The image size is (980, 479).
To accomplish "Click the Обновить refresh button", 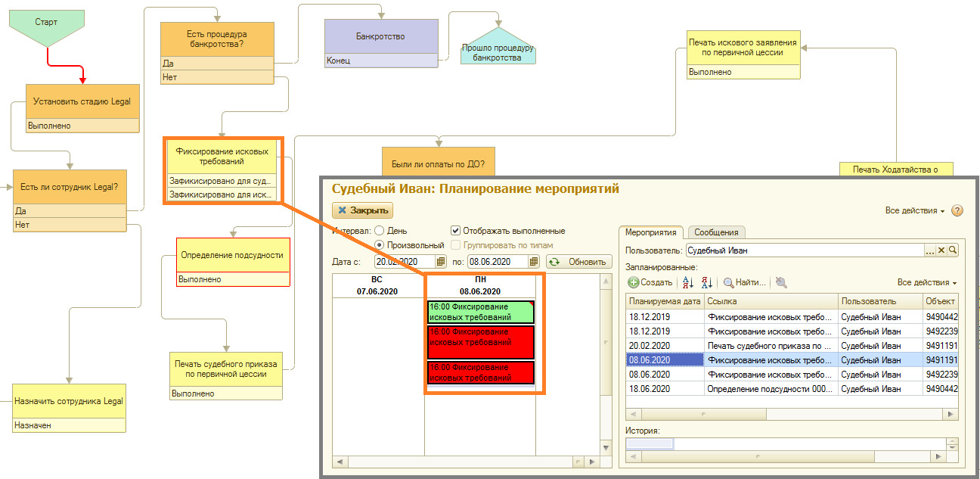I will [x=578, y=261].
